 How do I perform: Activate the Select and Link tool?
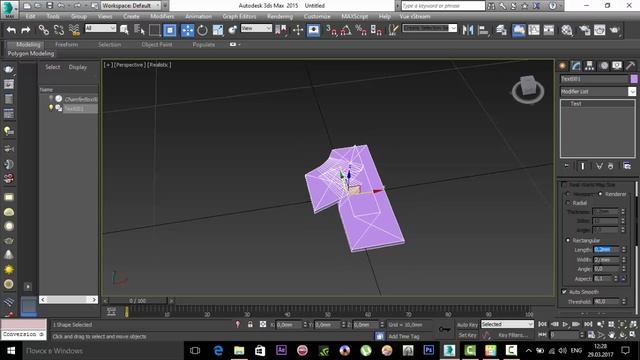tap(44, 30)
